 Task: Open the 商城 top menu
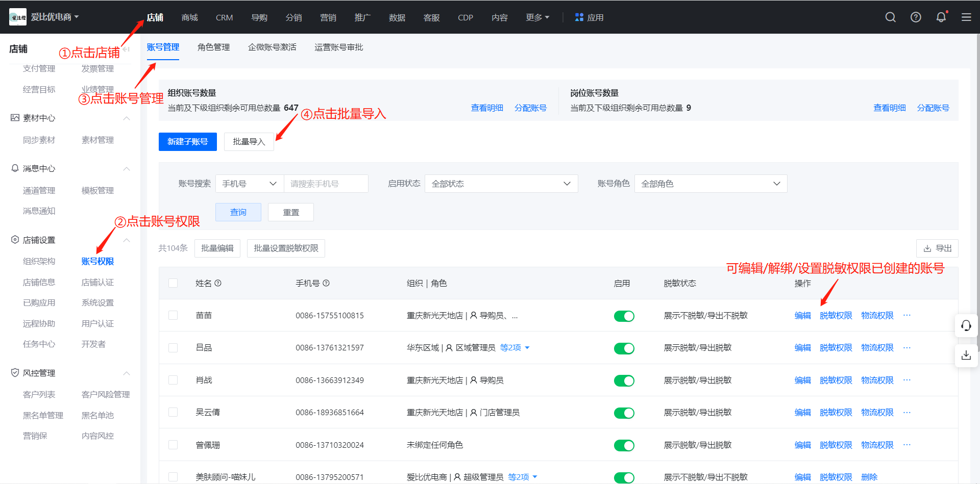(x=189, y=17)
